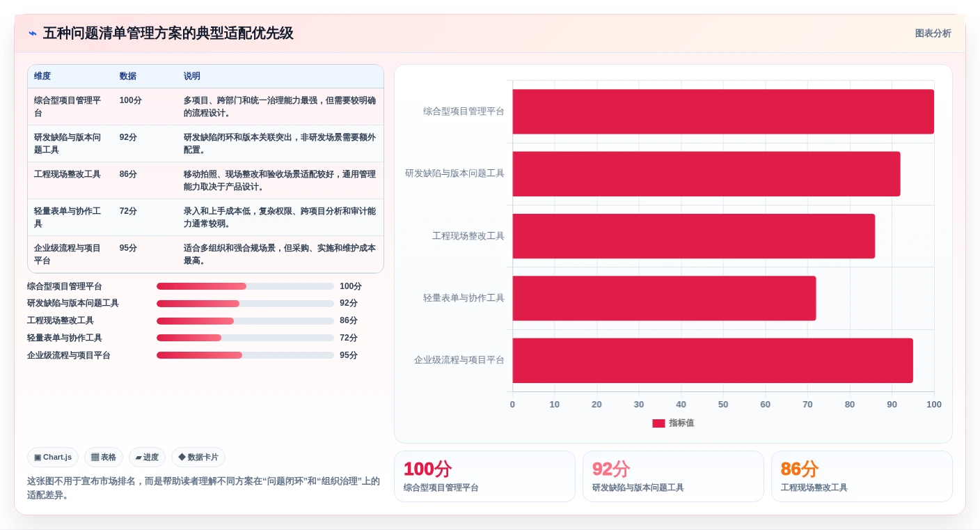Click the chart bar for 企业级流程与项目平台
The image size is (980, 530).
point(713,360)
